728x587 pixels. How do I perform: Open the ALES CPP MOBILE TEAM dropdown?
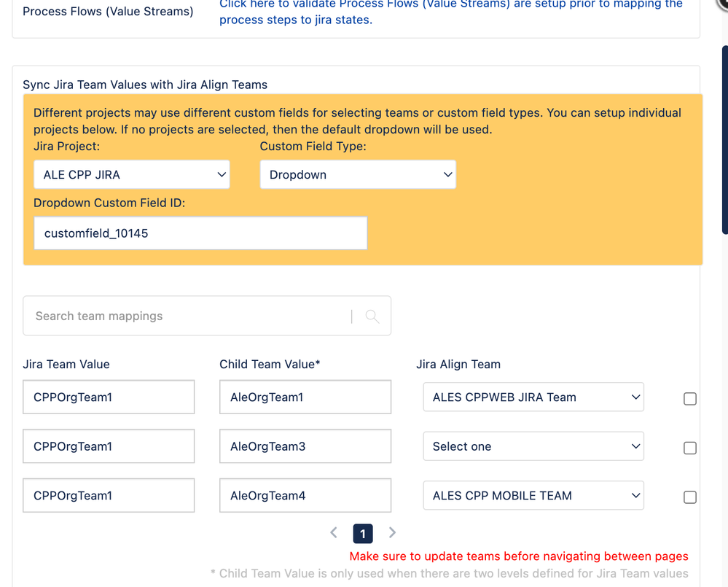533,496
